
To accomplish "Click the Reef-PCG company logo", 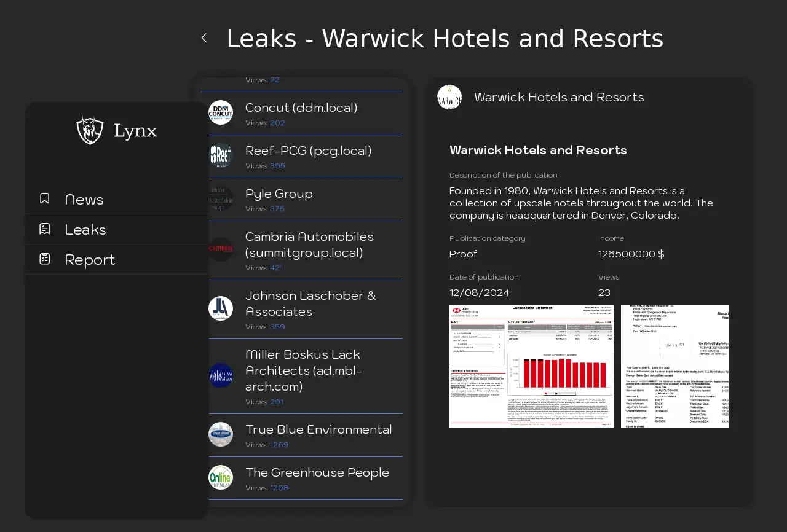I will coord(221,155).
